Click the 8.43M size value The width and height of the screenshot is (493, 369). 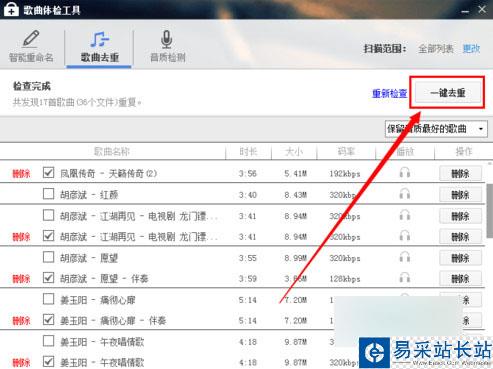click(295, 194)
